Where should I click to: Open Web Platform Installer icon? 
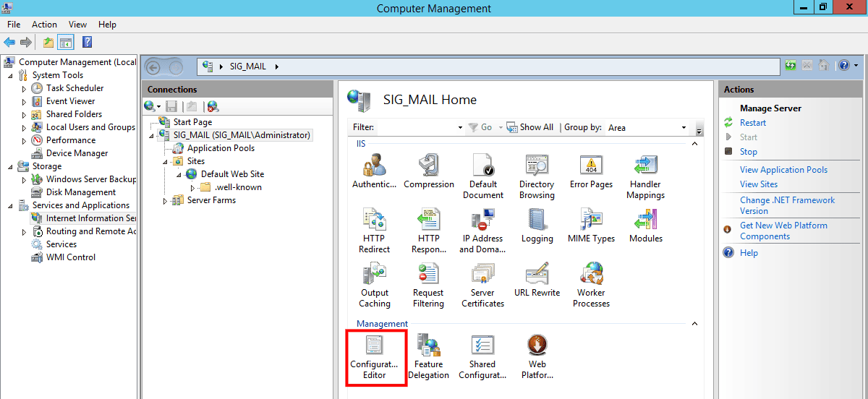pos(537,357)
